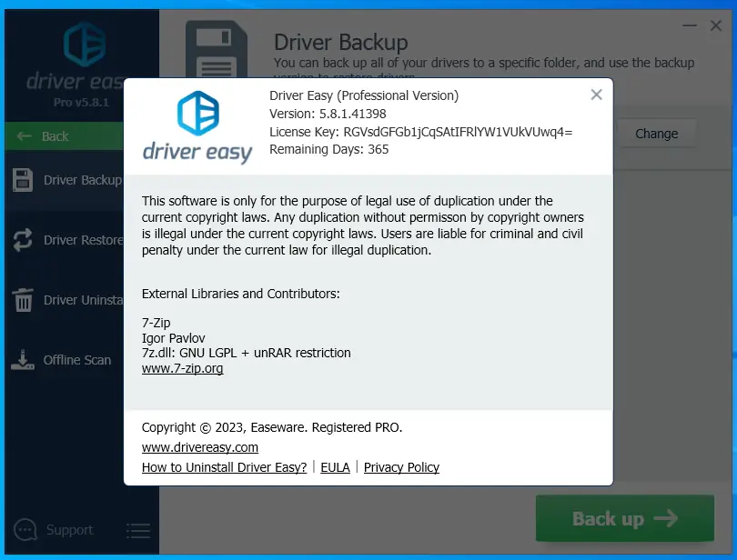Click the Pro v5.8.1 version label
Screen dimensions: 737x560
83,102
